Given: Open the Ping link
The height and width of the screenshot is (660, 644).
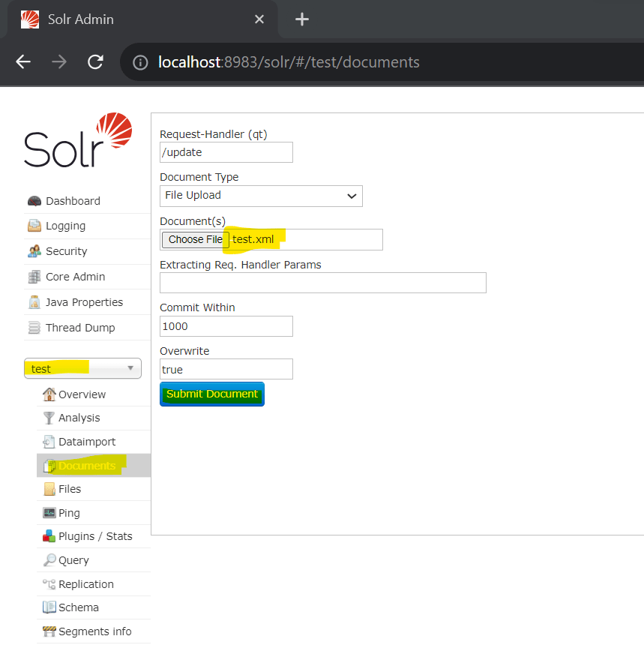Looking at the screenshot, I should [69, 513].
